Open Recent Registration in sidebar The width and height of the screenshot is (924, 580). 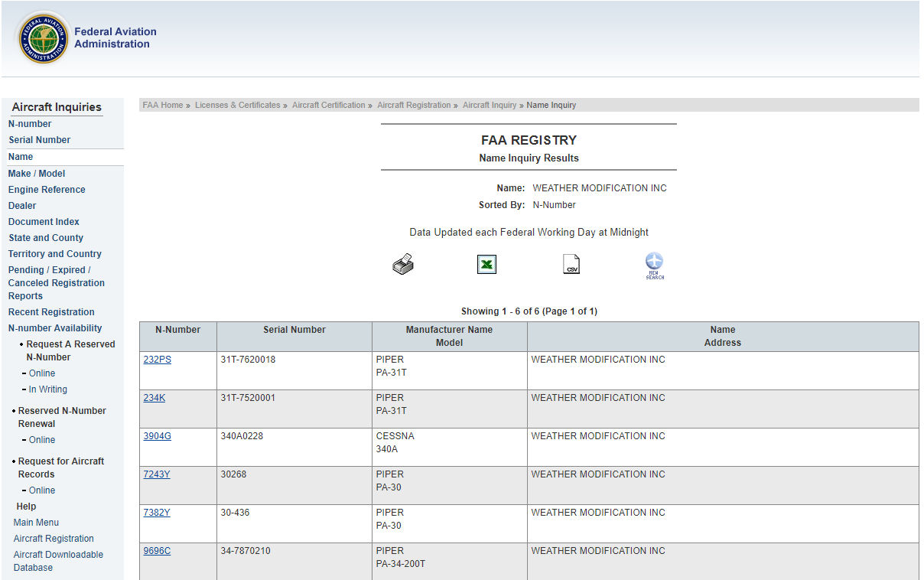coord(51,312)
